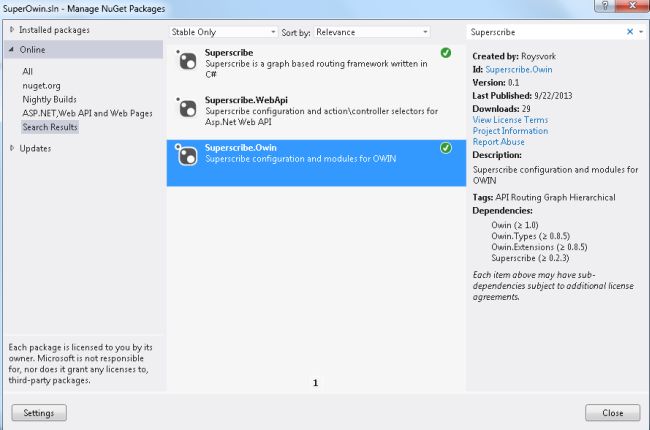Click the Last Published 9/22/2013 date

[x=522, y=96]
